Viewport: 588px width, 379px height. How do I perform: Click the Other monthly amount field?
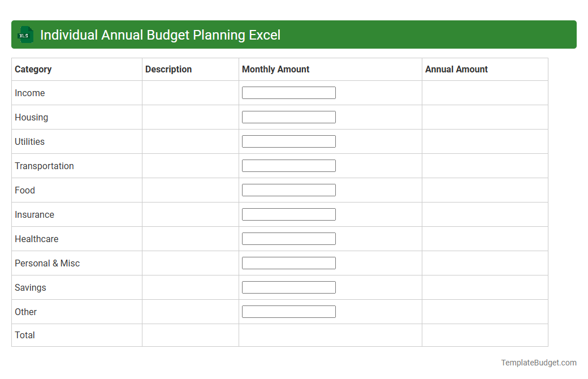pos(288,311)
